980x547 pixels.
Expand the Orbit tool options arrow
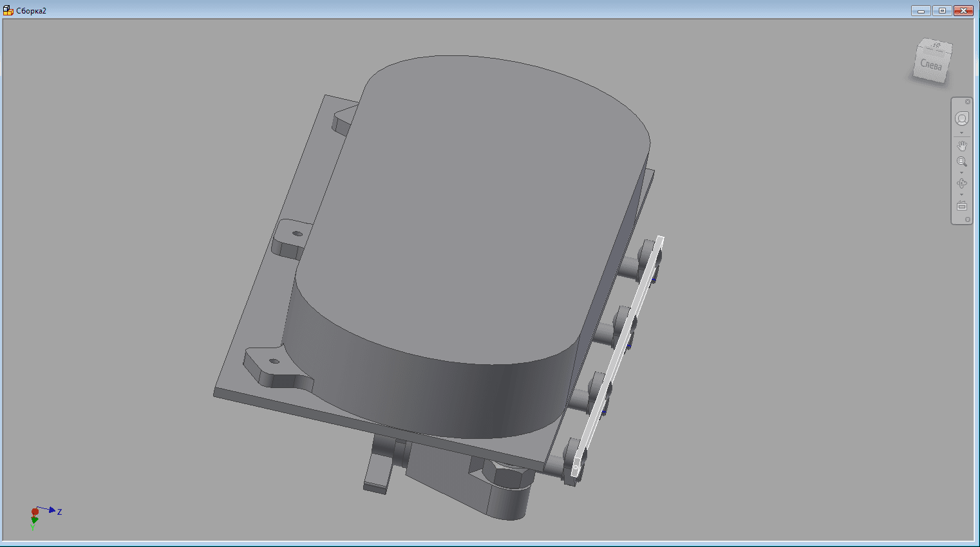coord(961,194)
